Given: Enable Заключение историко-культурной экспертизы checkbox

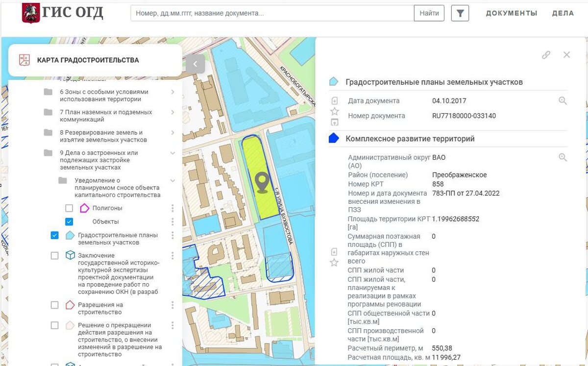Looking at the screenshot, I should [55, 256].
